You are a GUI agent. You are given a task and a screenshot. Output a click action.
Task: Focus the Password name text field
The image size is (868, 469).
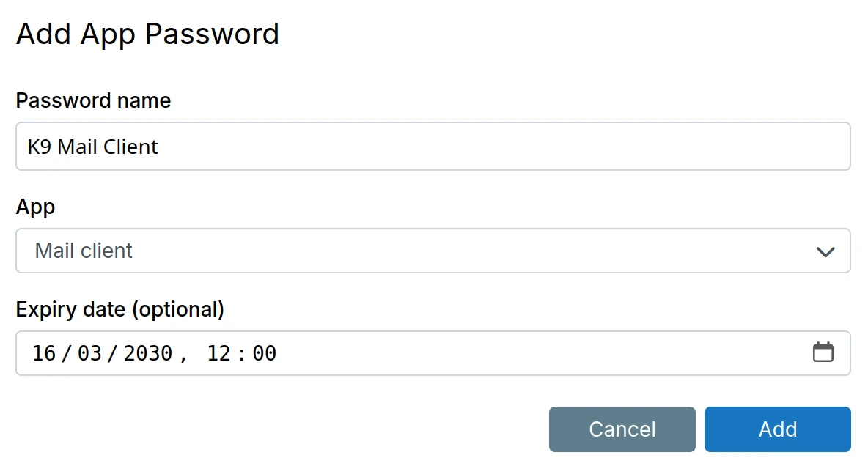433,147
